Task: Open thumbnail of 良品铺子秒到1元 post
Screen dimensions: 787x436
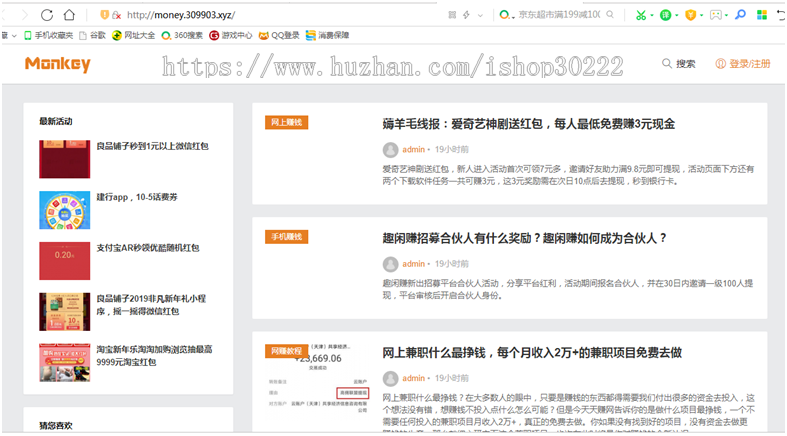Action: point(65,159)
